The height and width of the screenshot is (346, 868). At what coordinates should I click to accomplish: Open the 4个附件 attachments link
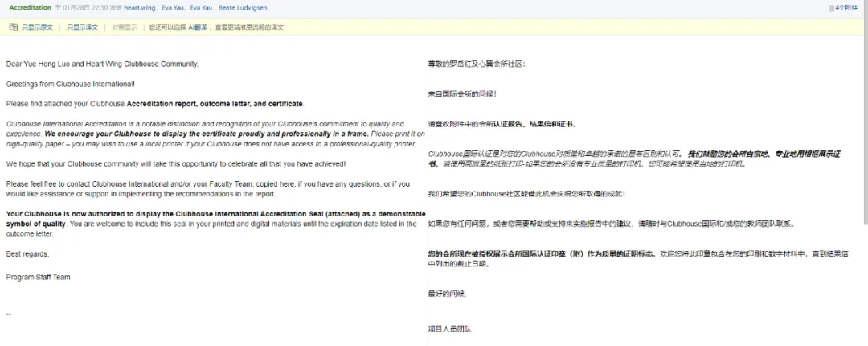coord(845,8)
